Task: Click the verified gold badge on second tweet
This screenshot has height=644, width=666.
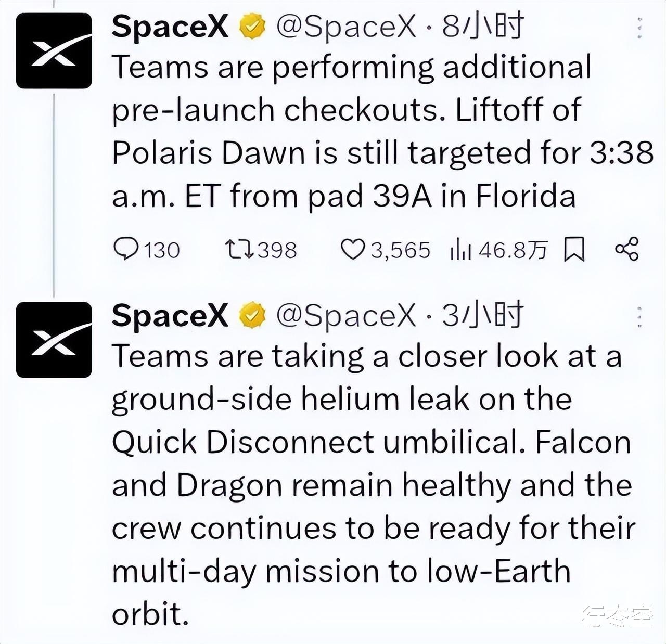Action: (x=252, y=316)
